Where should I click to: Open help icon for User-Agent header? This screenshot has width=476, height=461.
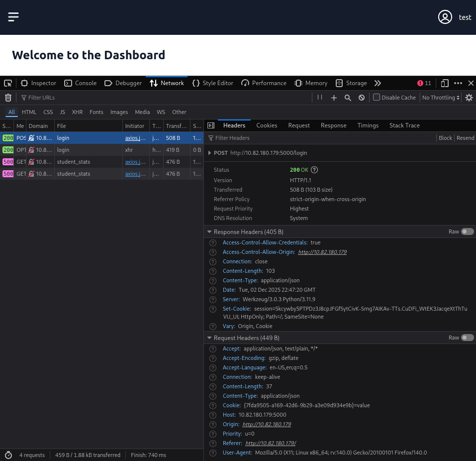tap(213, 453)
